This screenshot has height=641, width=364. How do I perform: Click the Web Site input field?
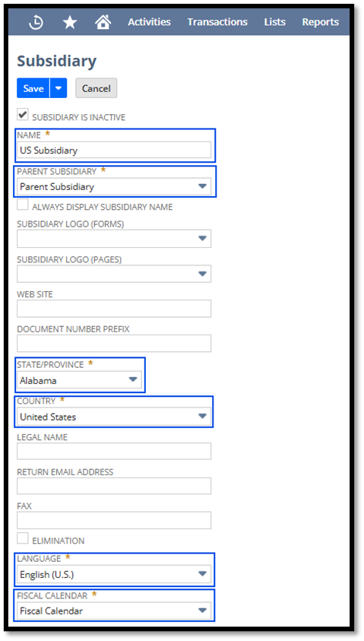point(114,309)
